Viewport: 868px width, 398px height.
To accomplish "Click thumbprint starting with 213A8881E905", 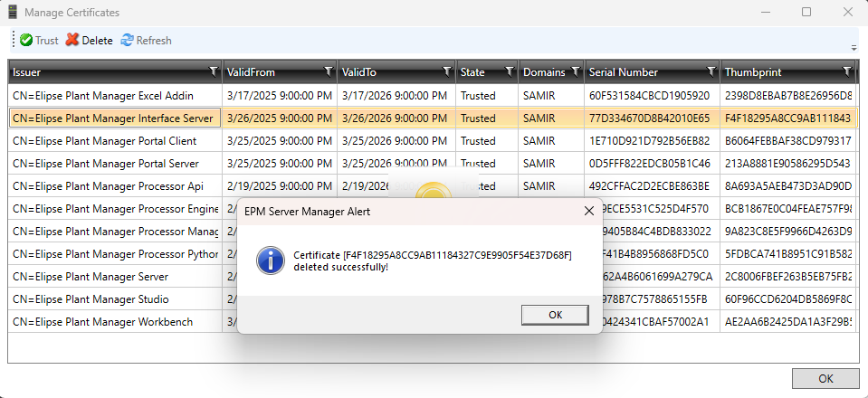I will [788, 164].
